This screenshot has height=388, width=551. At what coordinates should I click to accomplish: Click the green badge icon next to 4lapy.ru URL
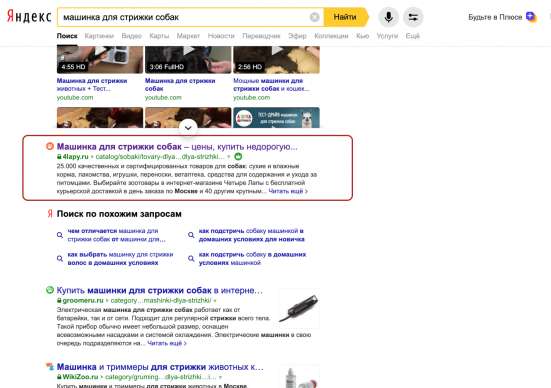pyautogui.click(x=238, y=156)
